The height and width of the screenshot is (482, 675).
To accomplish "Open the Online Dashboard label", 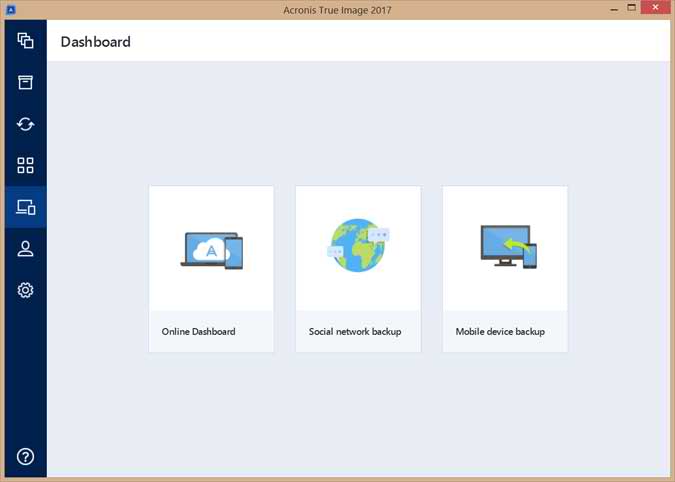I will coord(198,331).
